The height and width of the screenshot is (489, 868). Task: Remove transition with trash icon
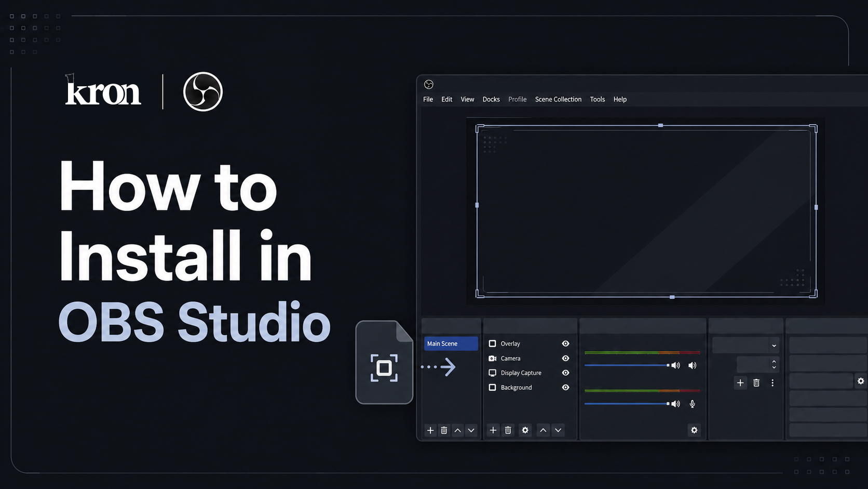(x=756, y=383)
